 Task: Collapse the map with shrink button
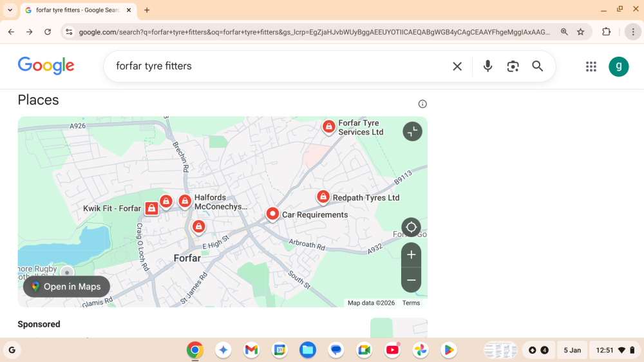pos(412,131)
